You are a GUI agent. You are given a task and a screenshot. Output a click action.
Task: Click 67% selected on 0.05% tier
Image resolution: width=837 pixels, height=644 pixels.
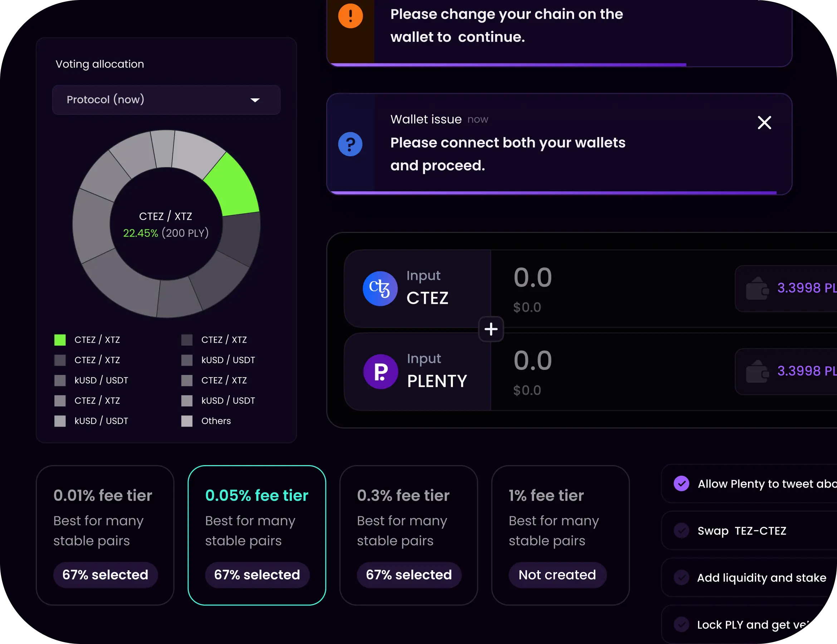pyautogui.click(x=257, y=575)
